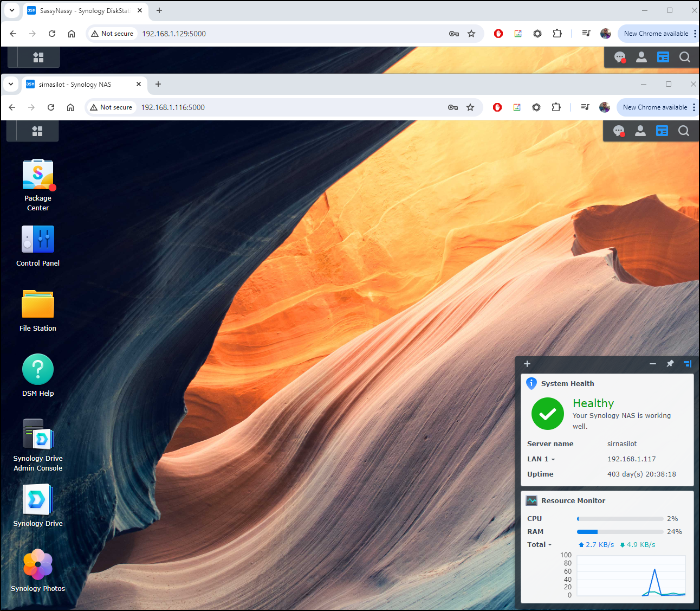Viewport: 700px width, 611px height.
Task: Click the green Healthy checkmark status
Action: (548, 414)
